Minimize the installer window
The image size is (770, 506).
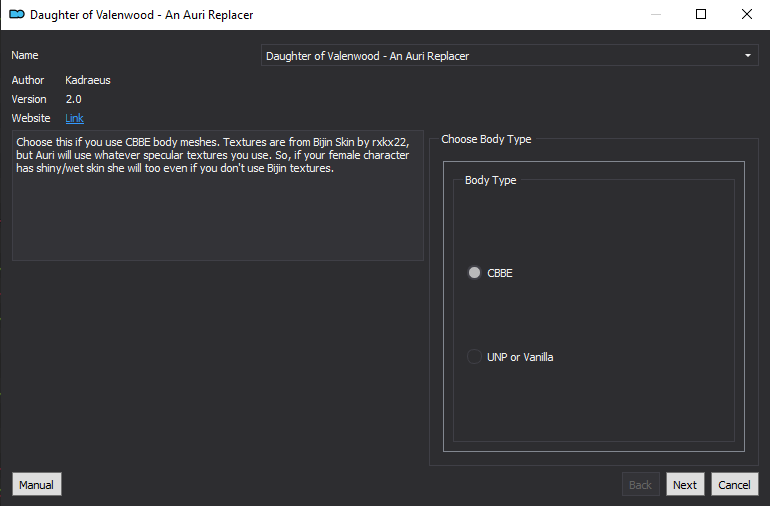(x=656, y=14)
